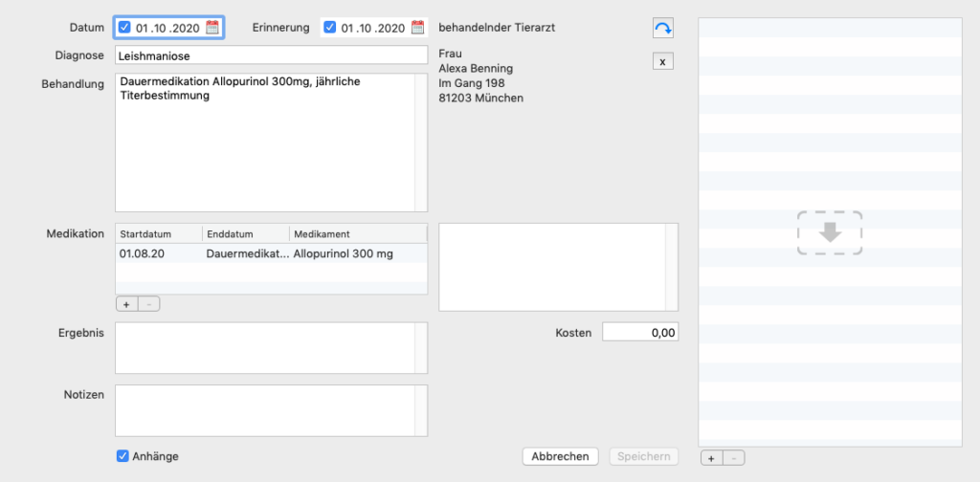Sort by Medikament column header

pos(358,234)
